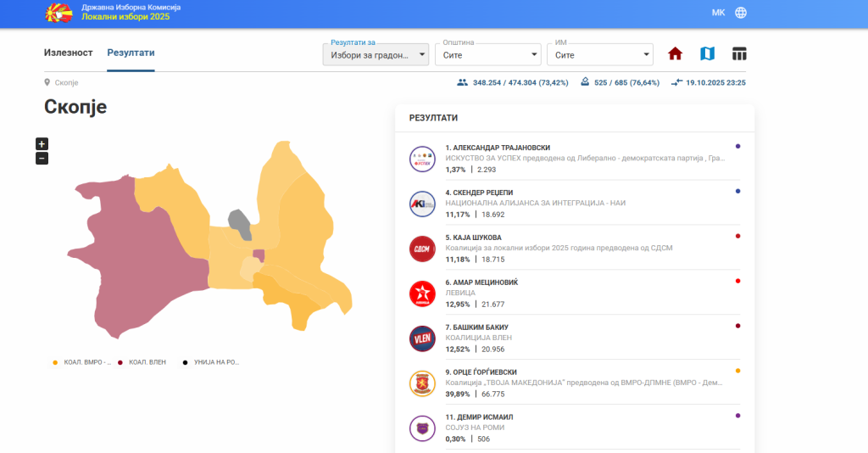Zoom out on the map
The width and height of the screenshot is (868, 453).
(42, 158)
